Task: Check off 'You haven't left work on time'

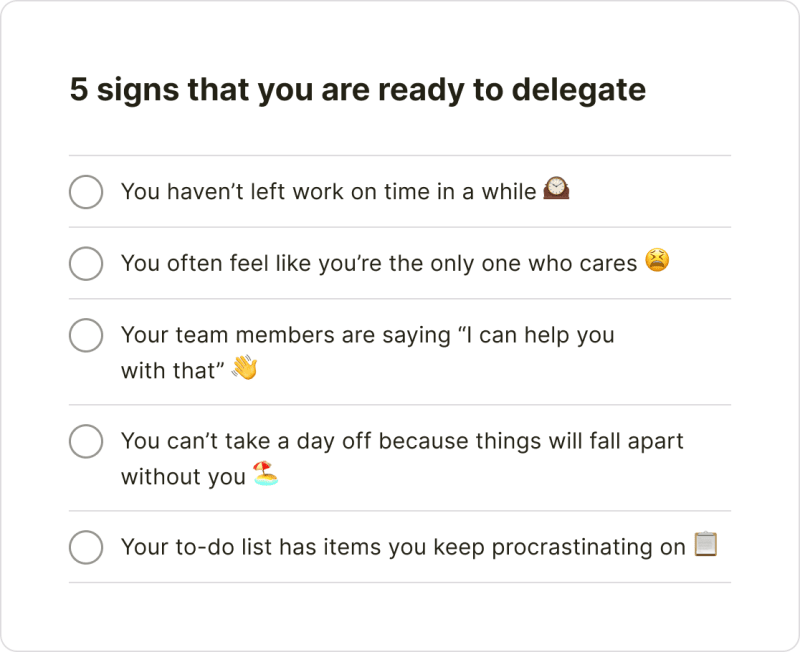Action: tap(86, 191)
